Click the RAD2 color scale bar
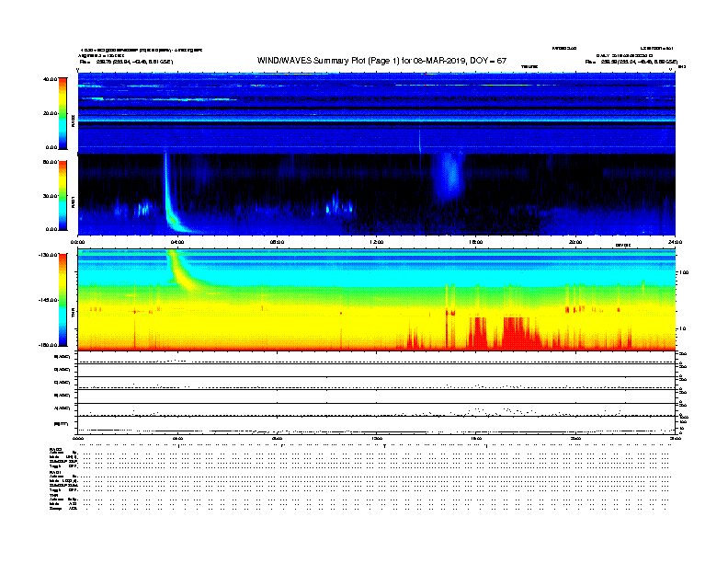Viewport: 728px width, 563px height. coord(63,113)
